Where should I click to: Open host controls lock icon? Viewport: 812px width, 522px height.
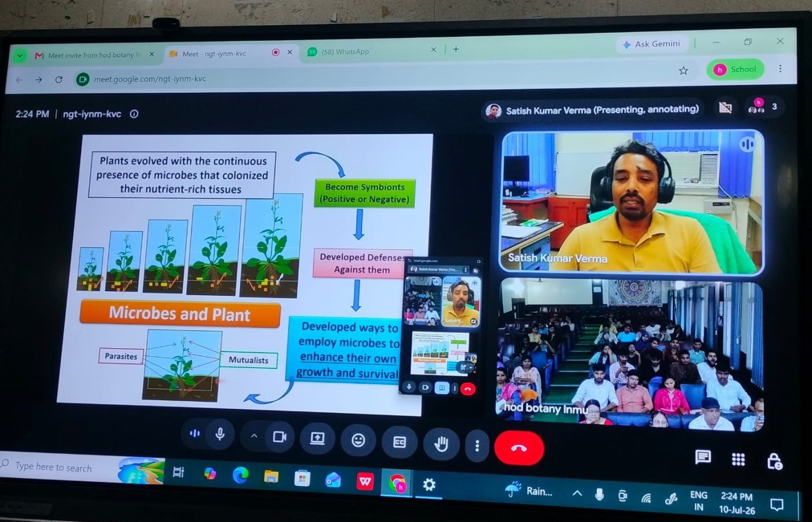click(x=774, y=461)
